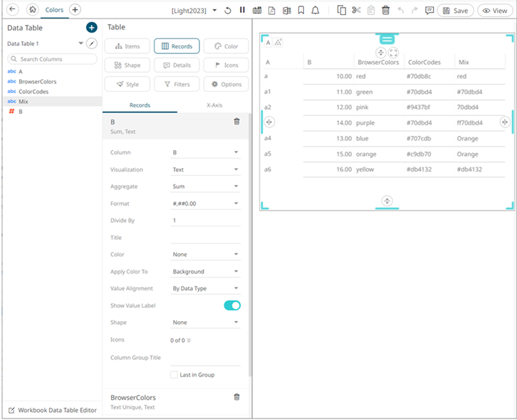Open the Aggregate dropdown set to Sum

point(206,187)
